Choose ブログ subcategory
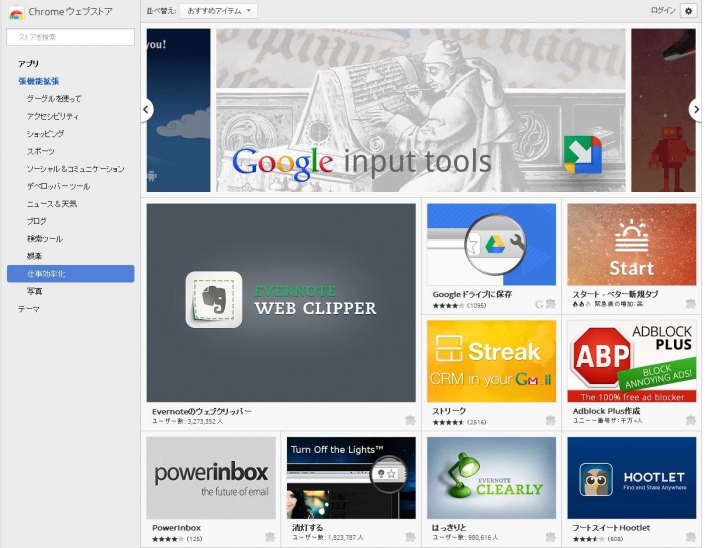The height and width of the screenshot is (548, 705). click(36, 221)
